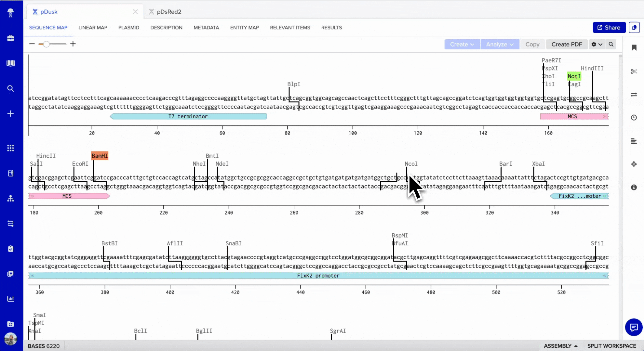Open the scissors (digest/cut) tool on the right

[634, 71]
